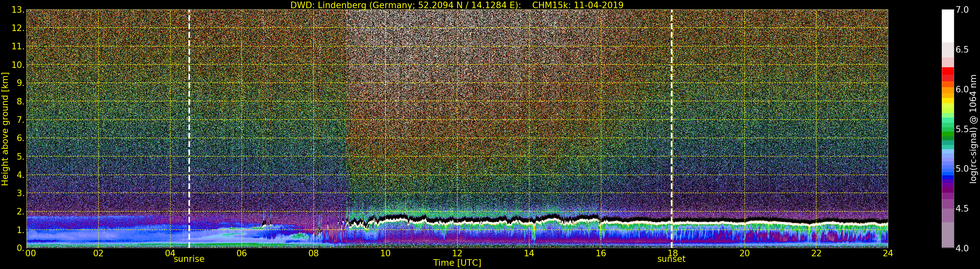Click the time axis tick '06'
The width and height of the screenshot is (980, 269).
click(x=242, y=253)
